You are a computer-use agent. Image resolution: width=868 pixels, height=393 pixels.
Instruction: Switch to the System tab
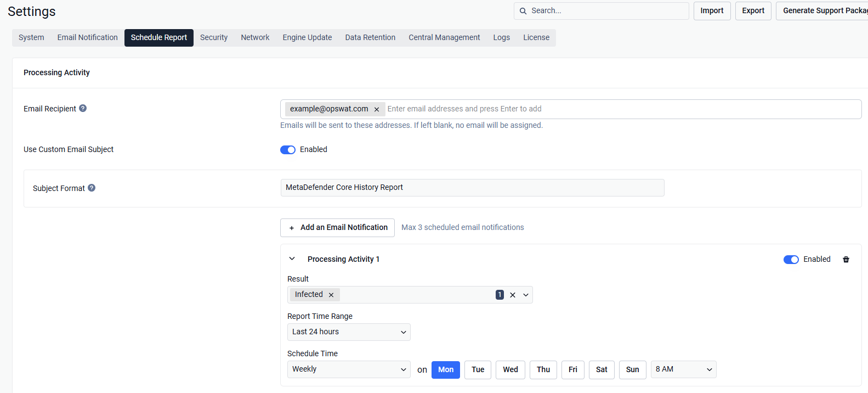pos(31,38)
